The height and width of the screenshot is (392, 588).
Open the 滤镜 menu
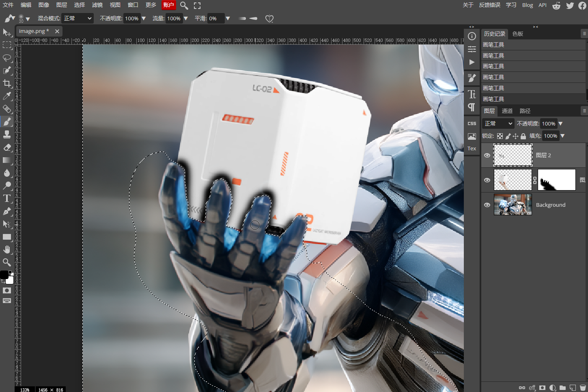[97, 5]
